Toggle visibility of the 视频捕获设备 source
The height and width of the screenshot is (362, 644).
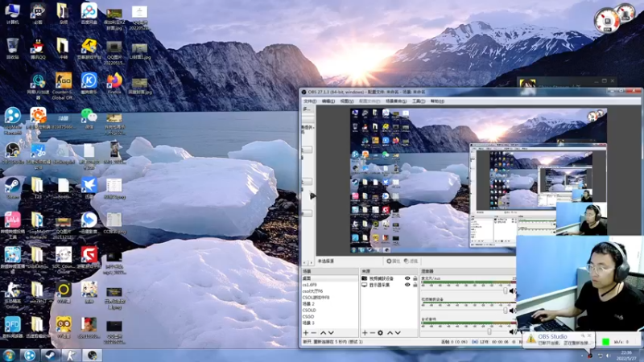pos(407,278)
